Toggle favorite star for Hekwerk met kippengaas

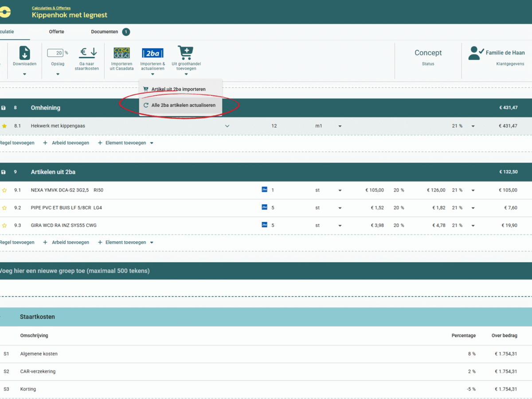4,126
